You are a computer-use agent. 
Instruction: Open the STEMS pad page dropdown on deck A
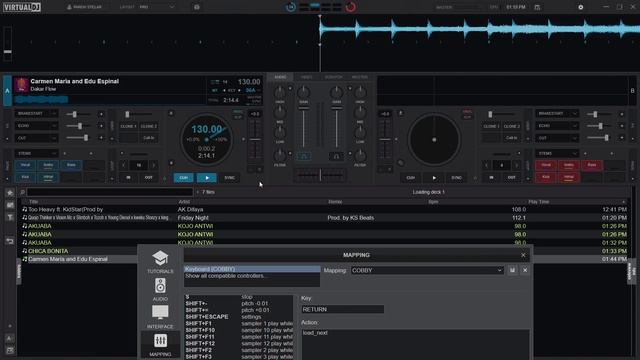36,153
